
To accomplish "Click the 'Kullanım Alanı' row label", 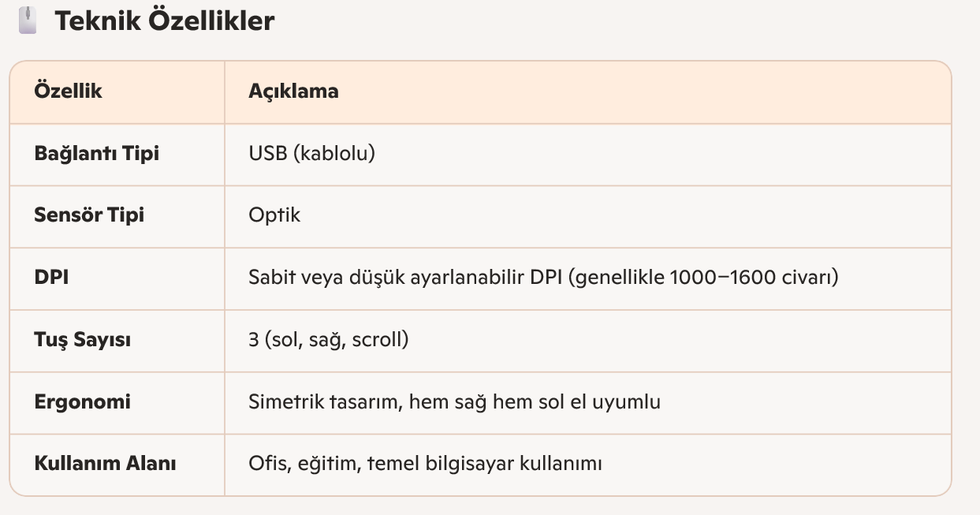I will tap(105, 464).
